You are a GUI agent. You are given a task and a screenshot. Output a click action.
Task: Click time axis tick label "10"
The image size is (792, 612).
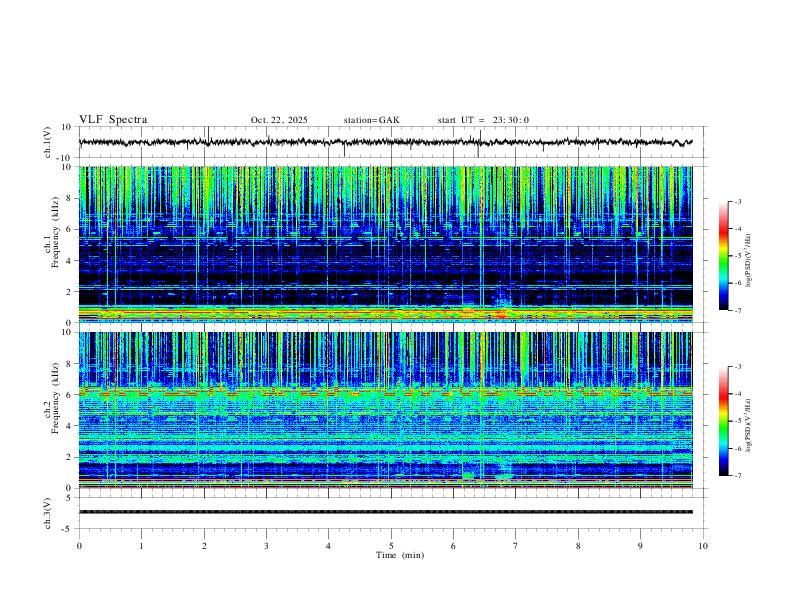[703, 546]
